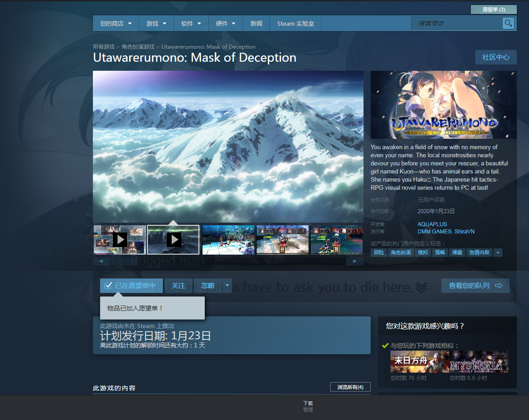Open Steam 实验室 tab
Image resolution: width=529 pixels, height=420 pixels.
(x=295, y=23)
